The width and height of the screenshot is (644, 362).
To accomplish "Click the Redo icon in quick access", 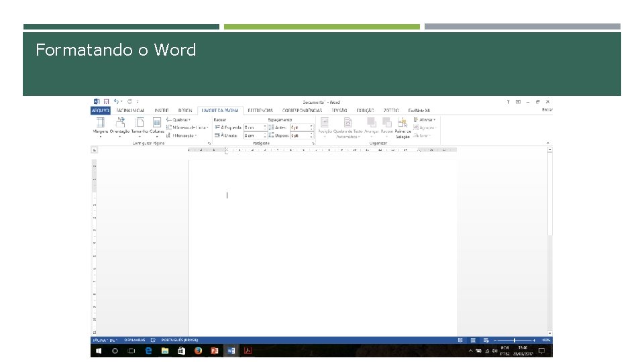I will tap(129, 101).
